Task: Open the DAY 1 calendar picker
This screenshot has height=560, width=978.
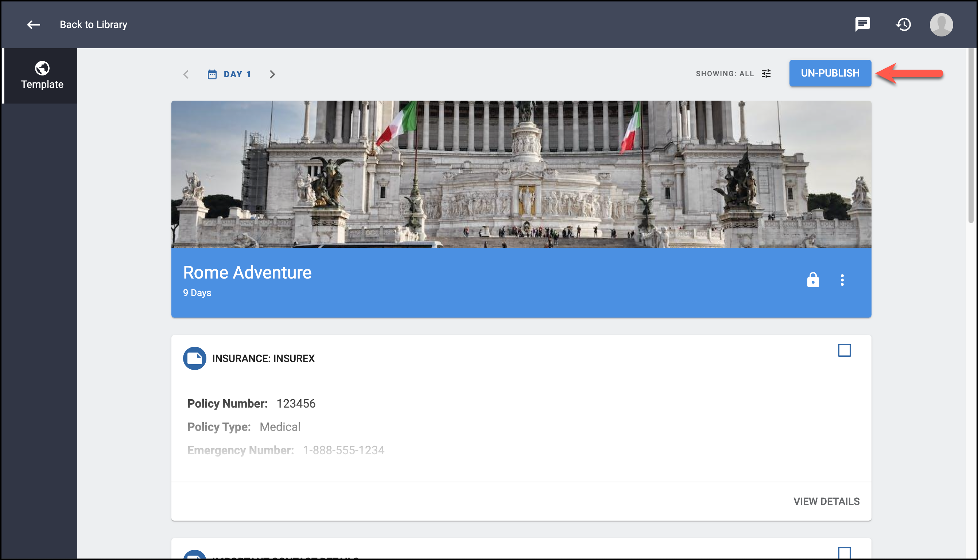Action: (x=229, y=74)
